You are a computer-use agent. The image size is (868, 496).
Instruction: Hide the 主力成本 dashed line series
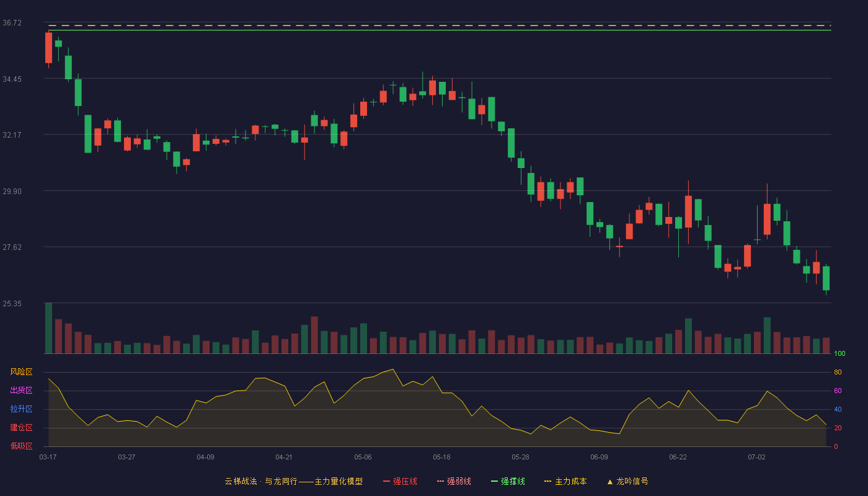565,481
